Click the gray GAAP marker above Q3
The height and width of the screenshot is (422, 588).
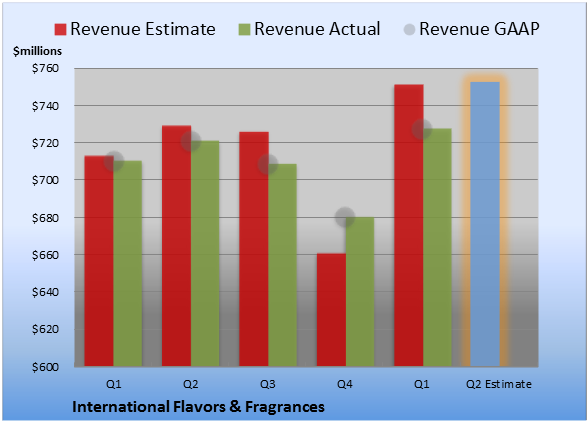[268, 164]
